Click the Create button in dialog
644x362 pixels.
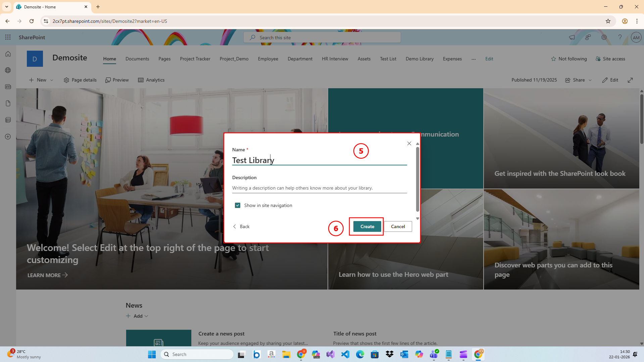(367, 226)
